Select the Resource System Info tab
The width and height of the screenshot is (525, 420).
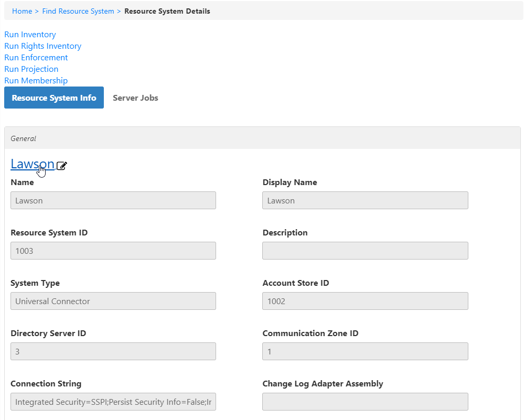(54, 98)
